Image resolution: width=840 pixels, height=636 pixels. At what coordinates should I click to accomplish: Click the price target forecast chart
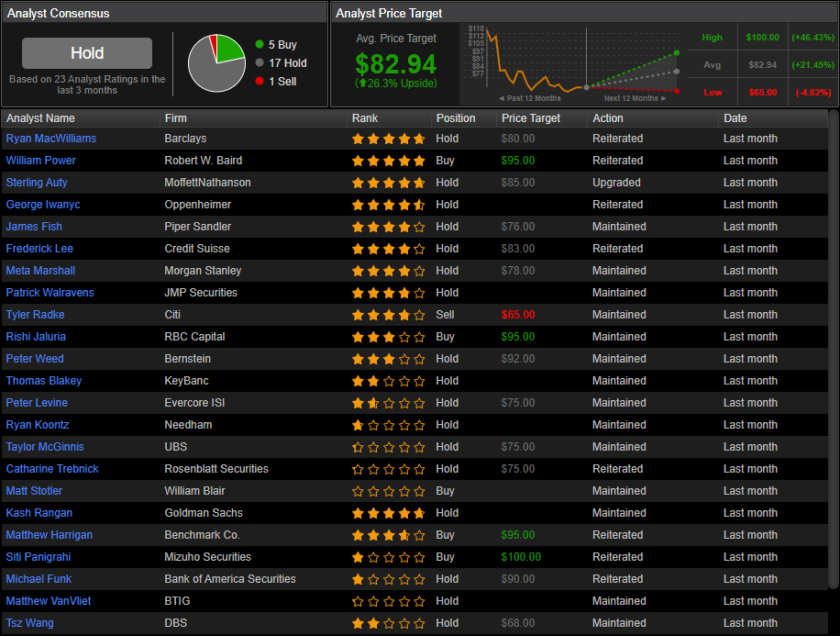point(573,62)
